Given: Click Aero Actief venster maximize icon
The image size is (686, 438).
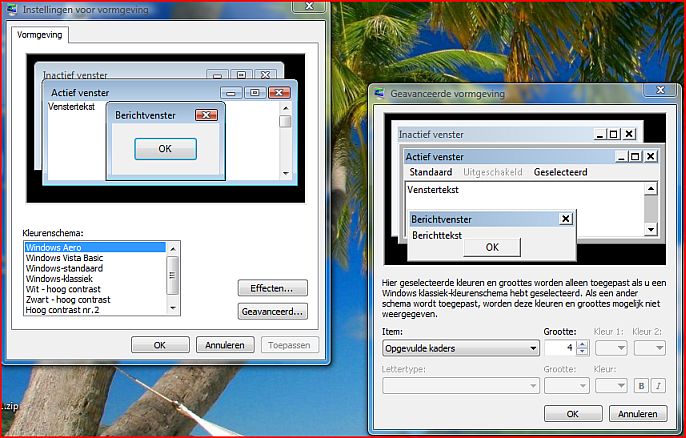Looking at the screenshot, I should (255, 92).
